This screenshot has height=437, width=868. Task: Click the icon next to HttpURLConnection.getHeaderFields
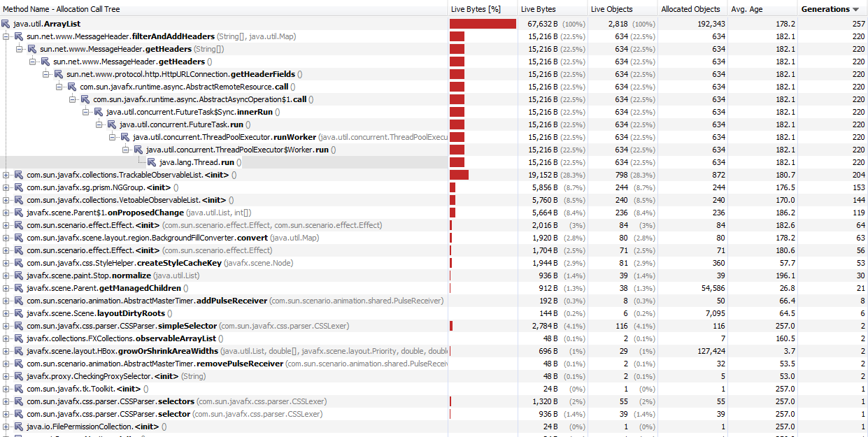coord(59,74)
